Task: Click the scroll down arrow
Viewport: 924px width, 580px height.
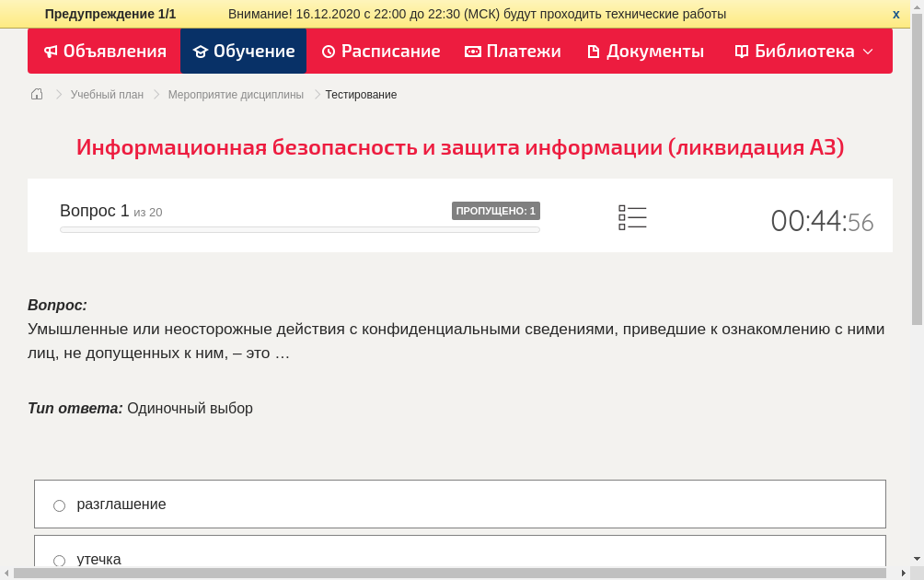Action: (x=917, y=559)
